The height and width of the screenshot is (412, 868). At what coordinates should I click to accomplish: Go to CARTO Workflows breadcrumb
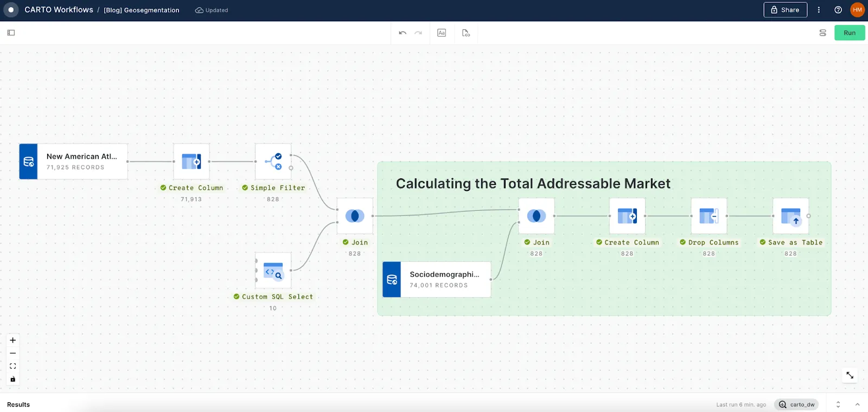click(59, 10)
